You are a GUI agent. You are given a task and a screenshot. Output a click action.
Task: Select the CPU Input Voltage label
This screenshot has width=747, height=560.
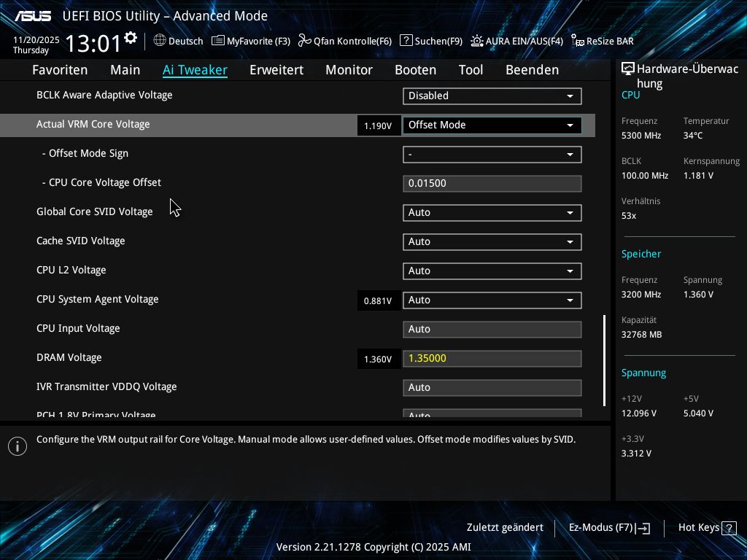[78, 329]
